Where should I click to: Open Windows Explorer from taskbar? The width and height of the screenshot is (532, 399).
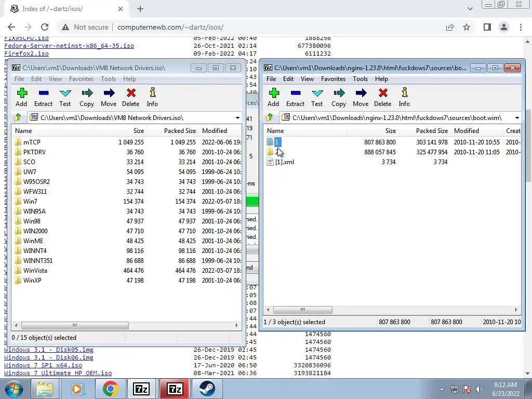click(45, 389)
